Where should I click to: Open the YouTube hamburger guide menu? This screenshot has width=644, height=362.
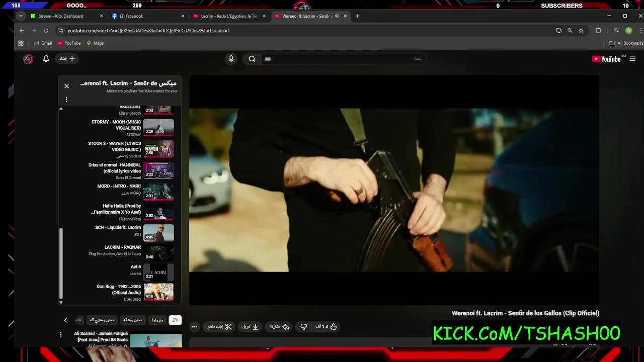point(632,59)
